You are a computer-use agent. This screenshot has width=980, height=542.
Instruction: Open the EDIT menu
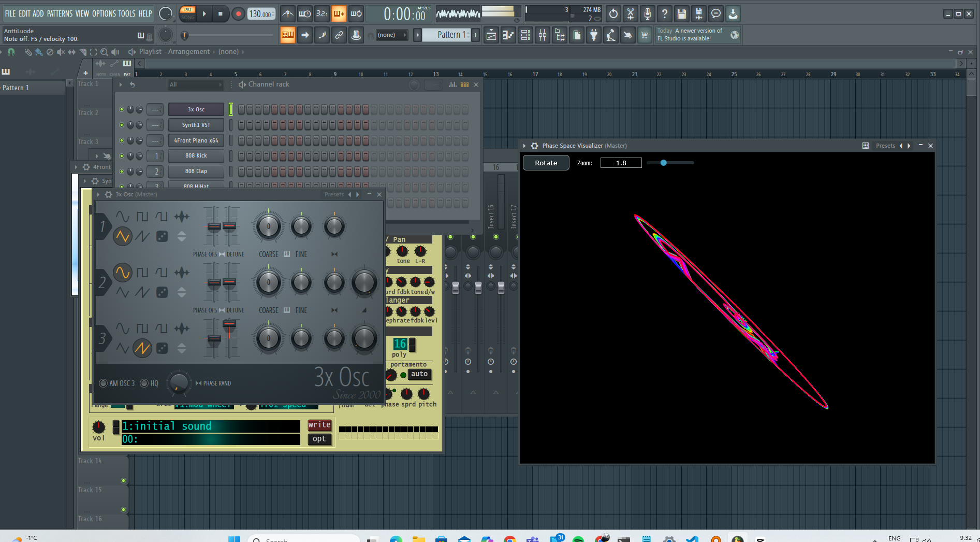tap(24, 13)
